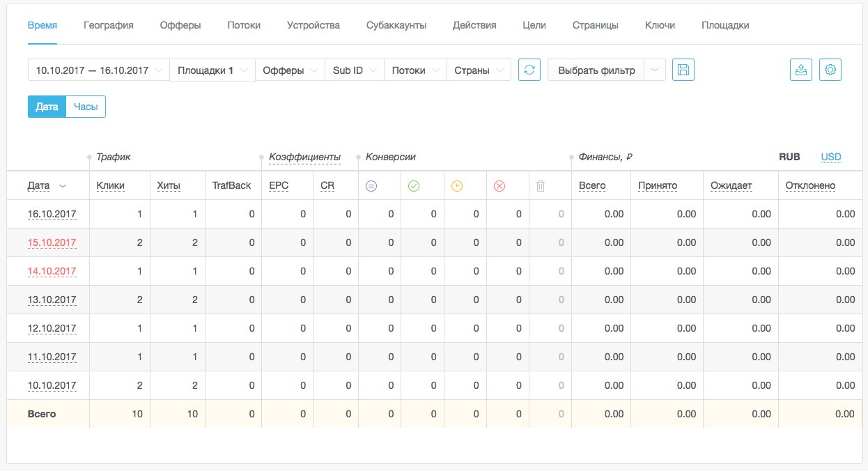Switch to the Устройства tab
868x471 pixels.
click(x=313, y=25)
